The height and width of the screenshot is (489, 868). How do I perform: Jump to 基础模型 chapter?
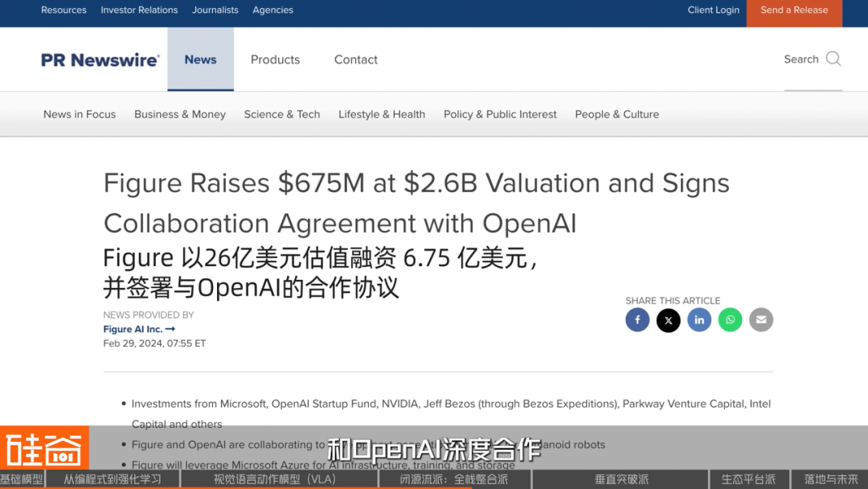coord(23,479)
